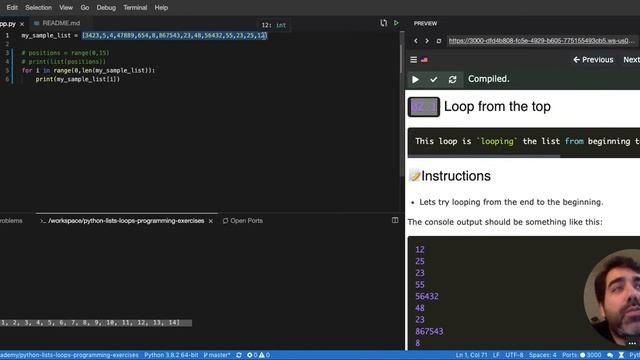Open the Debug menu

coord(106,7)
